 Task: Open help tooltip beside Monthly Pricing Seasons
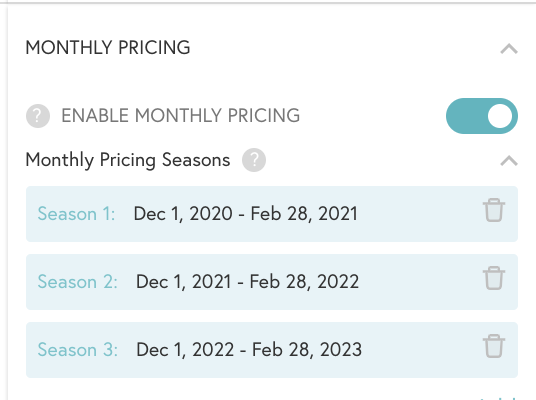(x=254, y=160)
